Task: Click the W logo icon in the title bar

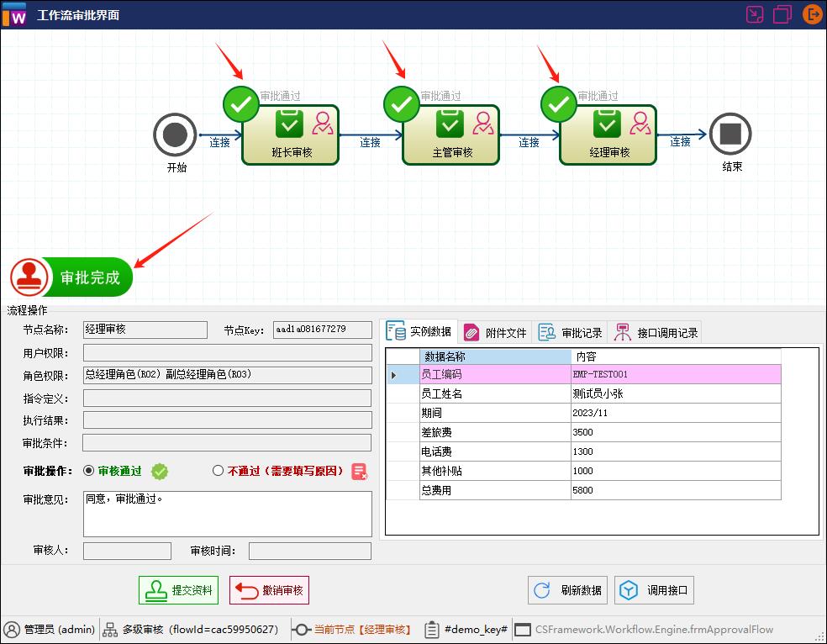Action: coord(14,14)
